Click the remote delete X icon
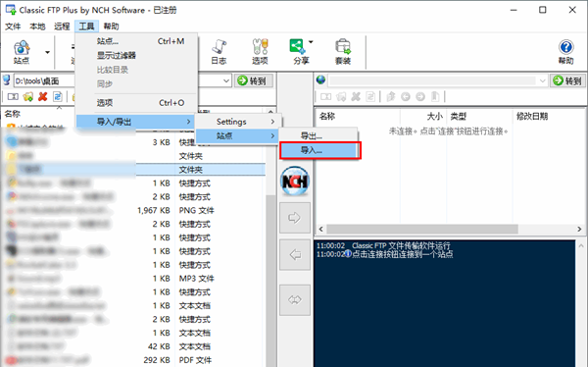This screenshot has height=367, width=588. 356,97
